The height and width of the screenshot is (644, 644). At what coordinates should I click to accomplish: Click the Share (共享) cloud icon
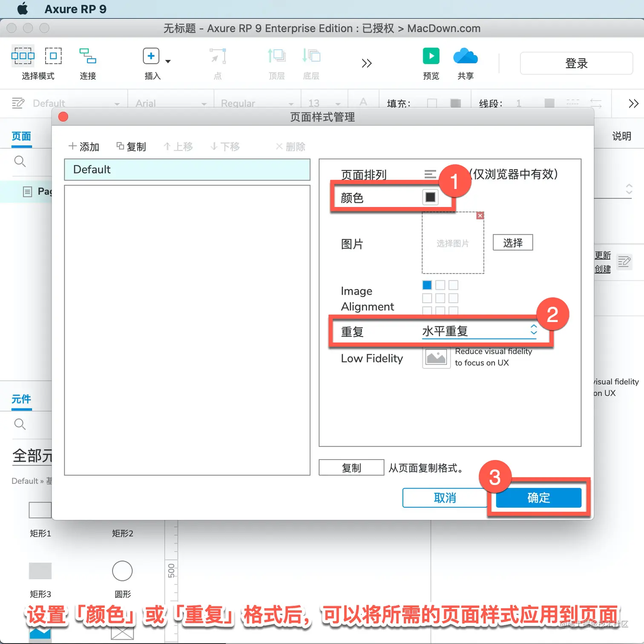coord(466,56)
